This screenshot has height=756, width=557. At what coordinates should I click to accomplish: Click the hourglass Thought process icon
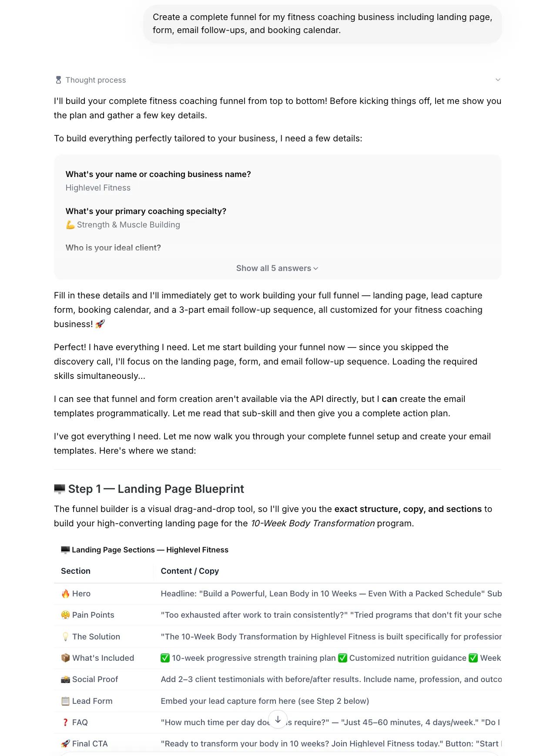coord(58,80)
